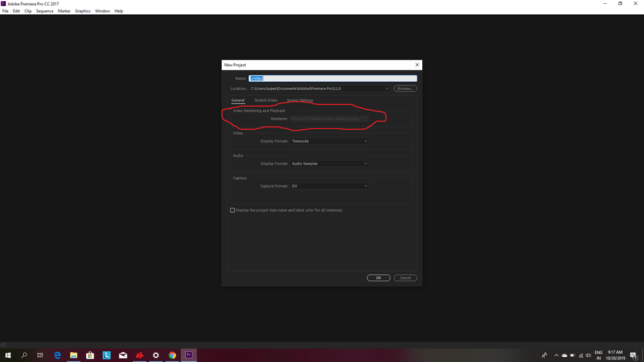
Task: Switch to the Scratch Disks tab
Action: tap(266, 100)
